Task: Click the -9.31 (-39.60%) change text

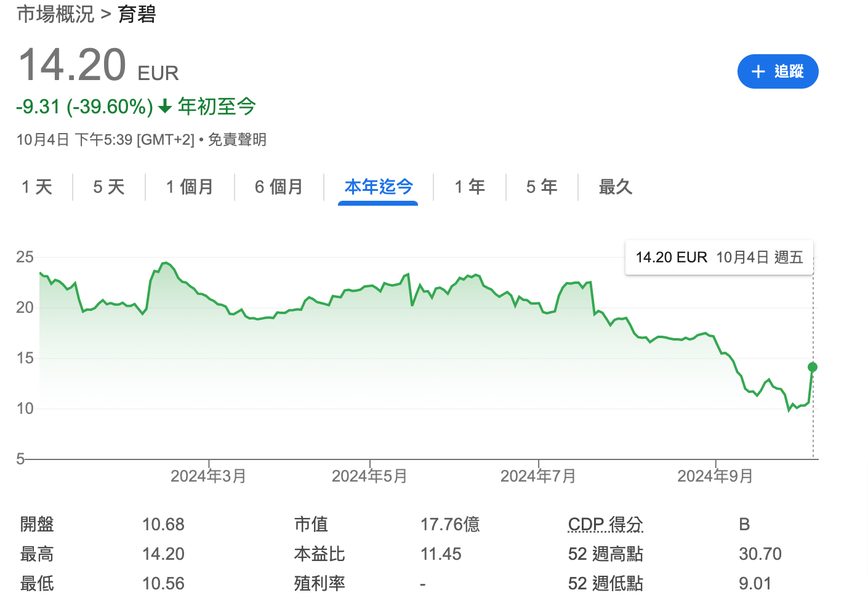Action: 85,107
